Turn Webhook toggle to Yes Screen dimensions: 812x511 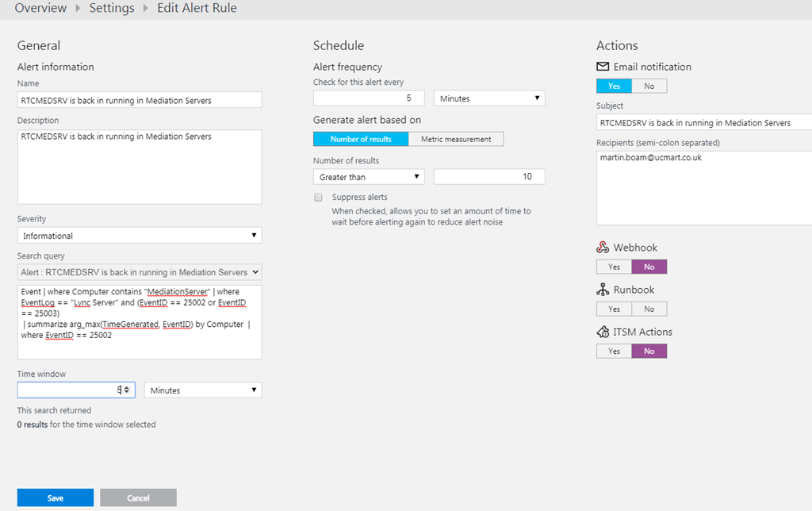coord(614,267)
